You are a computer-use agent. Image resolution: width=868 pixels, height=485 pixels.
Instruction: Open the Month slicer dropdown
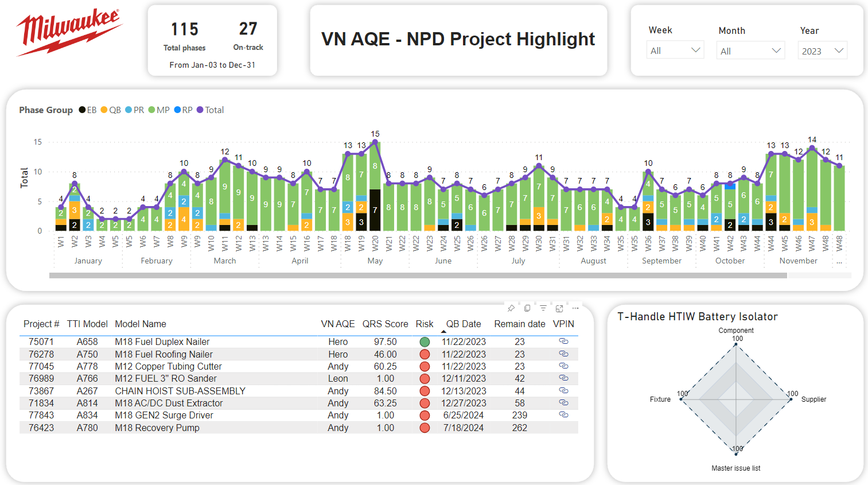tap(751, 51)
